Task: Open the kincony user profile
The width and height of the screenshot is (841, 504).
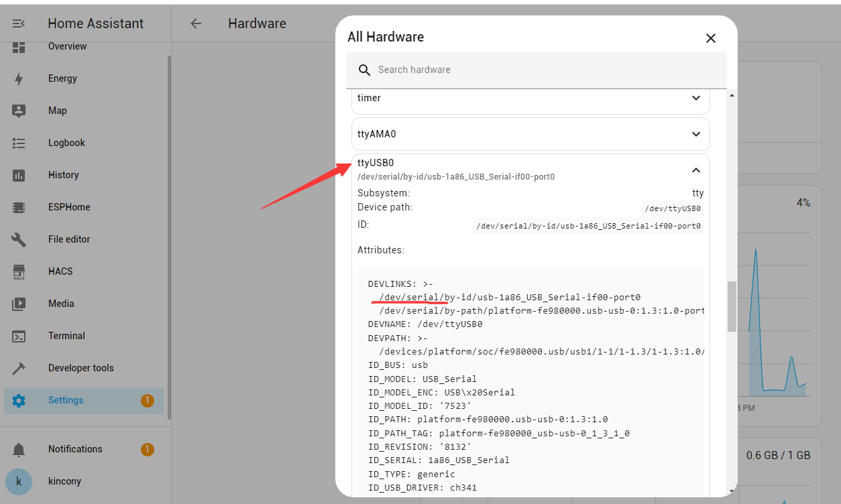Action: coord(64,481)
